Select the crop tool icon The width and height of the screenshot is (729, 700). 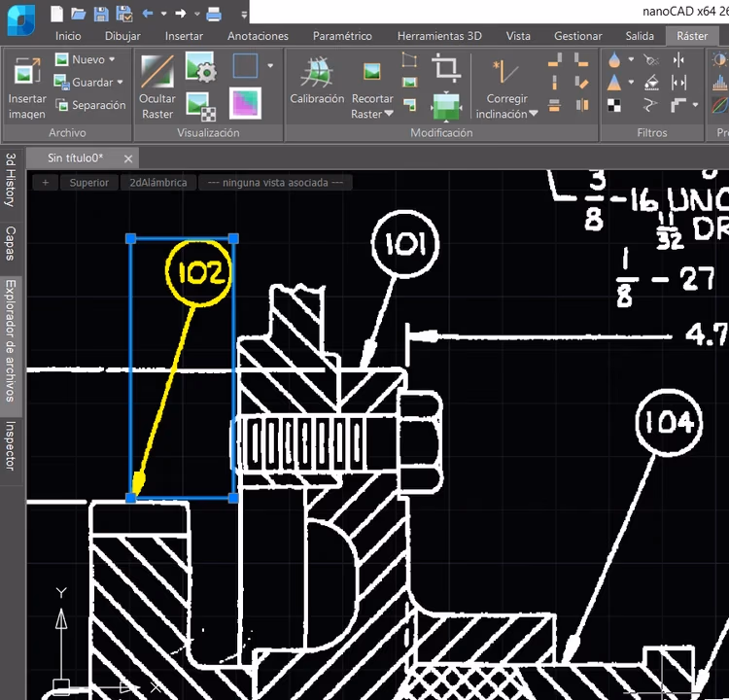pos(446,67)
